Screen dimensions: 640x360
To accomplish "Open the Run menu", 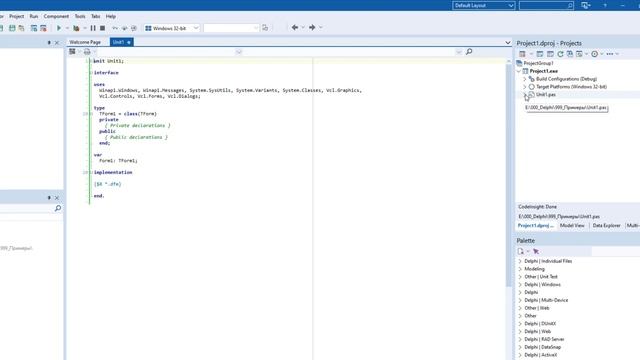I will pos(34,16).
